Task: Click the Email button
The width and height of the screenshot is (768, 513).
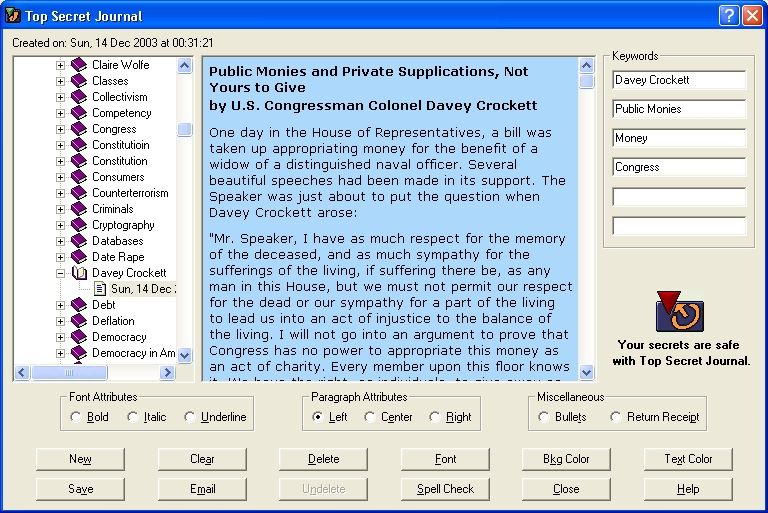Action: pyautogui.click(x=202, y=489)
